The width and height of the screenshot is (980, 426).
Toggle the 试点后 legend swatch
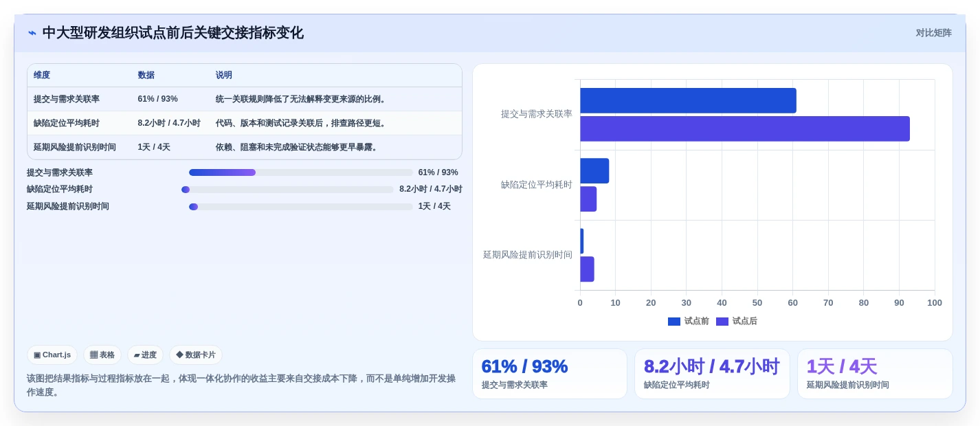(722, 322)
